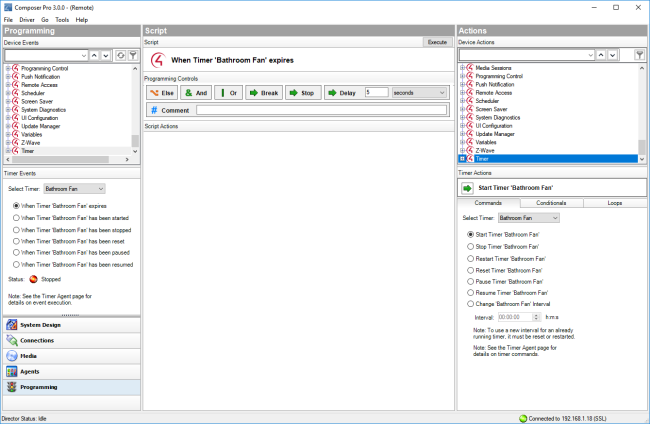Click the refresh icon in Device Events

[x=121, y=55]
